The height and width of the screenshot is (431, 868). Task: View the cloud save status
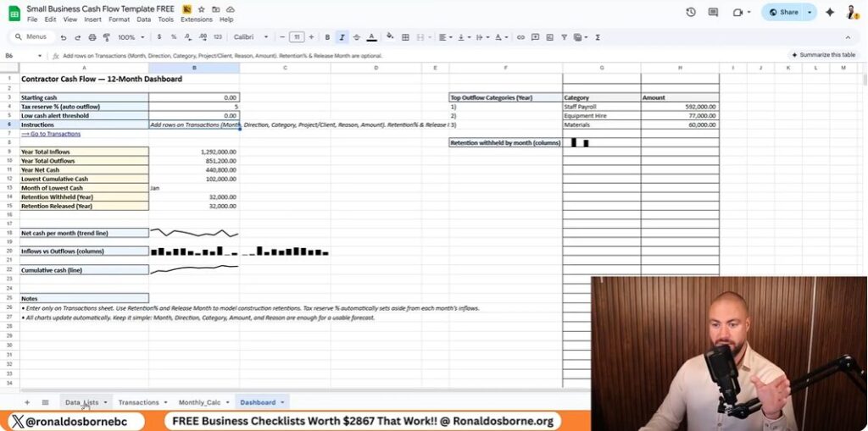tap(231, 9)
